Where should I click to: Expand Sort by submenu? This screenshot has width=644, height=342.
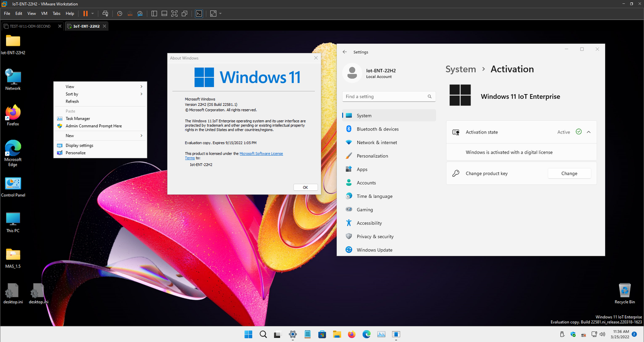[x=100, y=94]
